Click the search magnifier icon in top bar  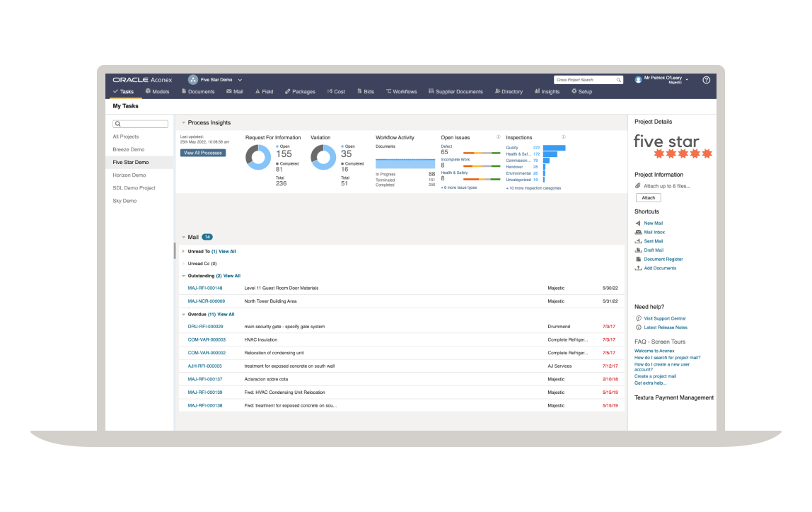[x=619, y=80]
